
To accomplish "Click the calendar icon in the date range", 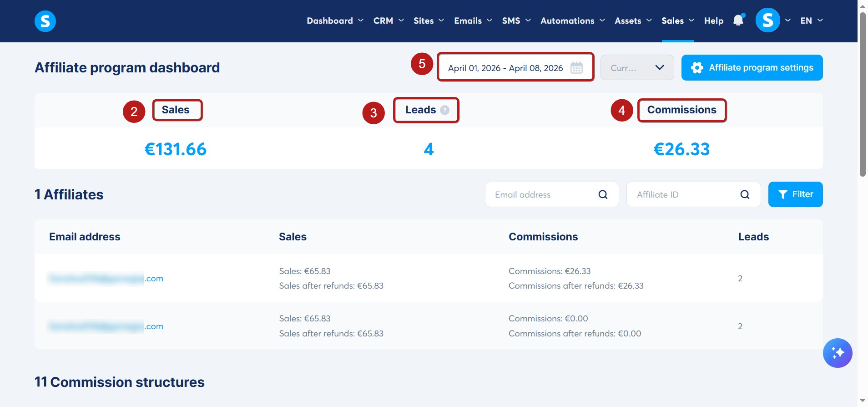I will pos(576,67).
